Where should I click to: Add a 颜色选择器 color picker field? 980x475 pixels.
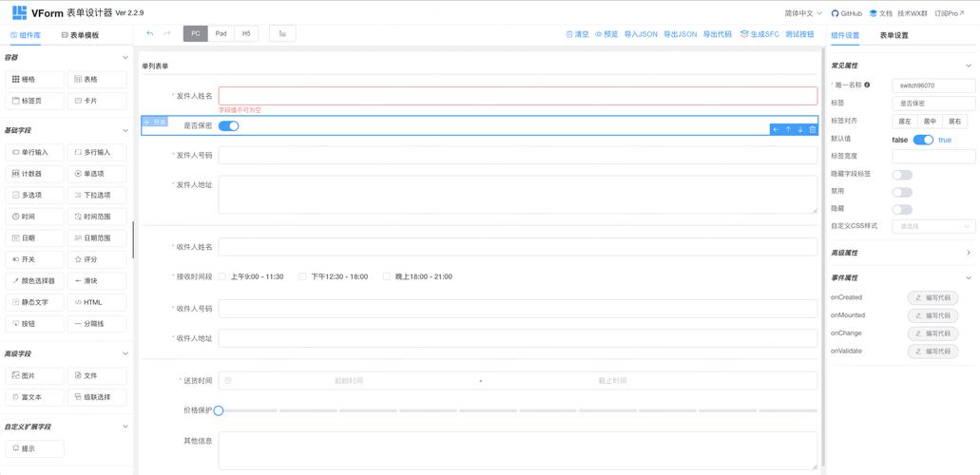point(34,281)
